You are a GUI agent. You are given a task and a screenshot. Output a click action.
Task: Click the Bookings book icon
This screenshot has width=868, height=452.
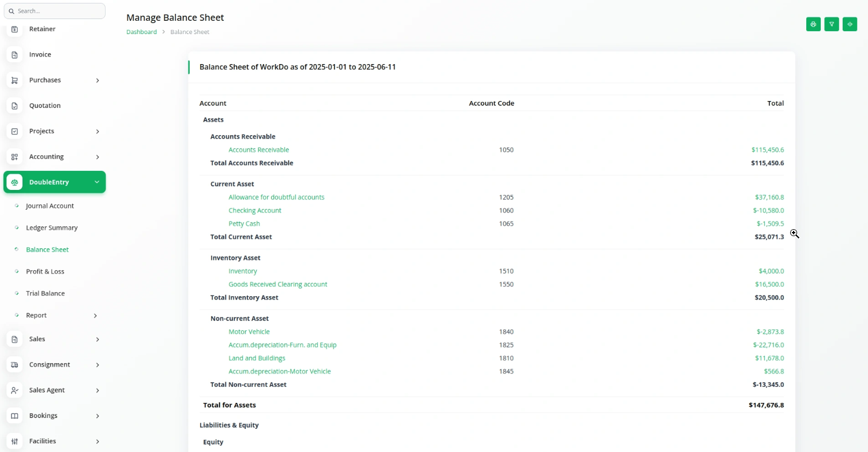click(x=15, y=416)
